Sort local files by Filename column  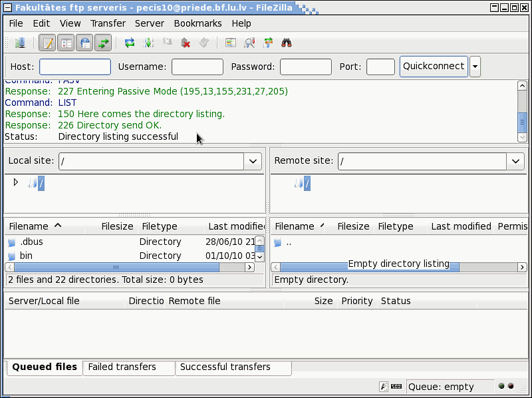[45, 226]
